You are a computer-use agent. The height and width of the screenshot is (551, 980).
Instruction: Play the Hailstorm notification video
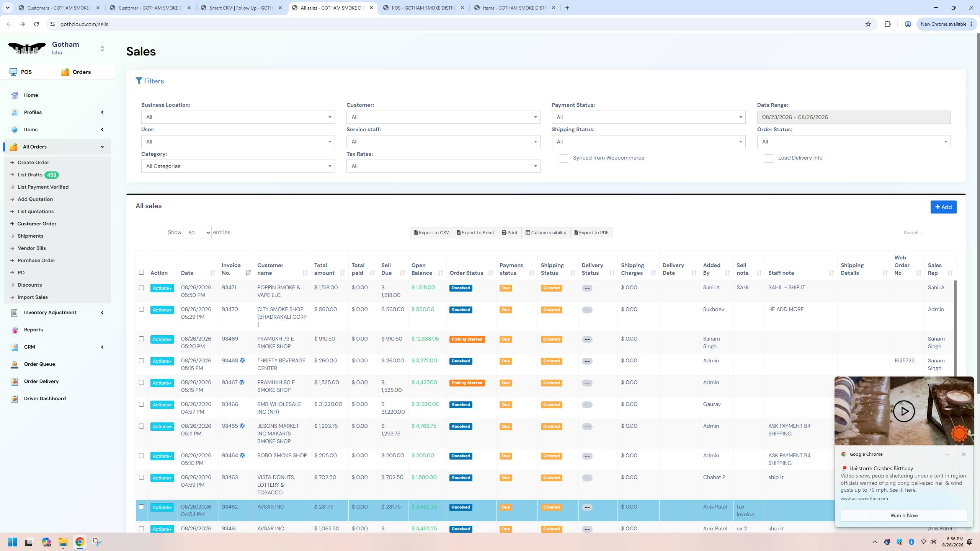point(903,411)
